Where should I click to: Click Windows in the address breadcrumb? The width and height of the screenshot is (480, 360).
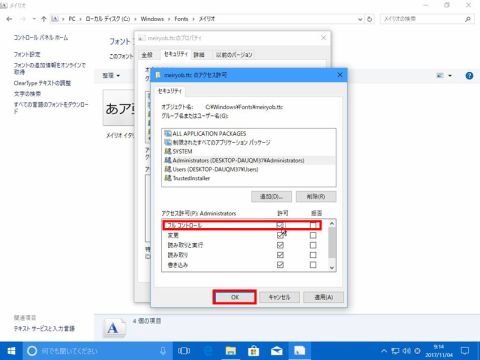(x=152, y=19)
